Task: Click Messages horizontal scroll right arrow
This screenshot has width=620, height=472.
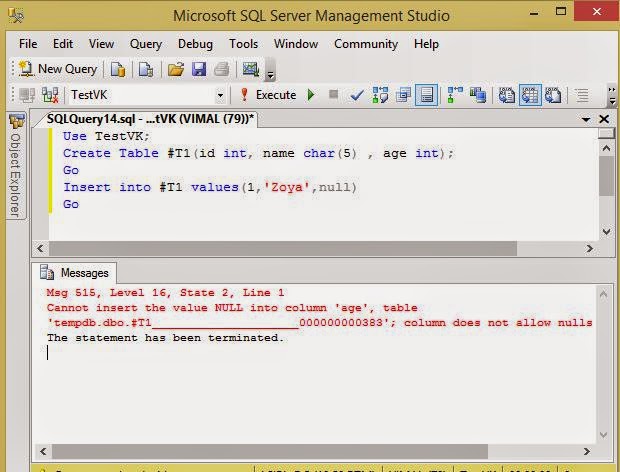Action: [587, 451]
